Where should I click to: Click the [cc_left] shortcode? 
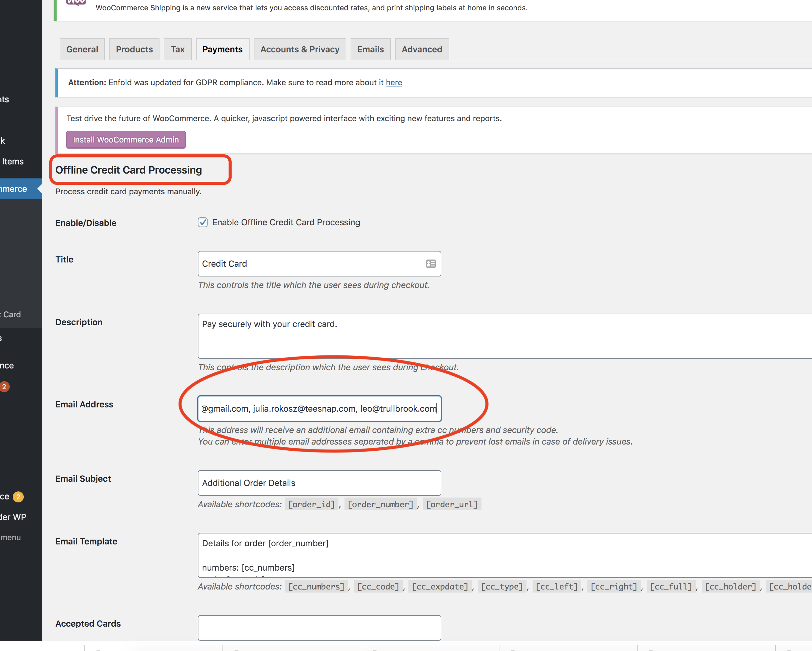(x=557, y=586)
